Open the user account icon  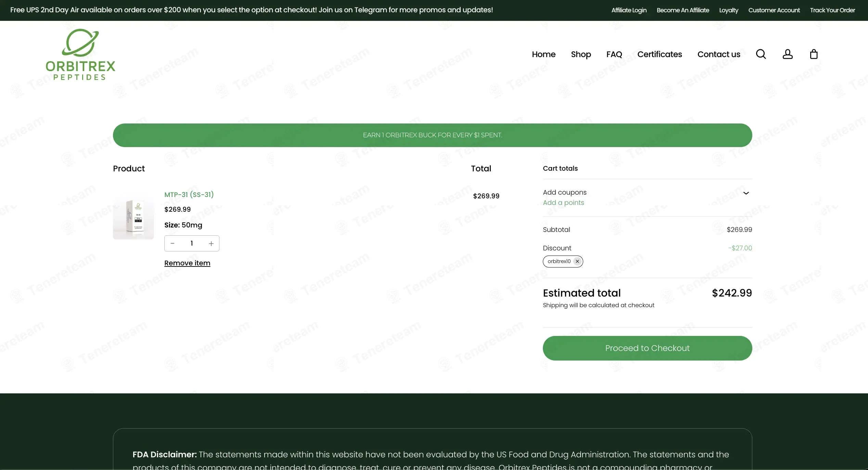[x=787, y=54]
